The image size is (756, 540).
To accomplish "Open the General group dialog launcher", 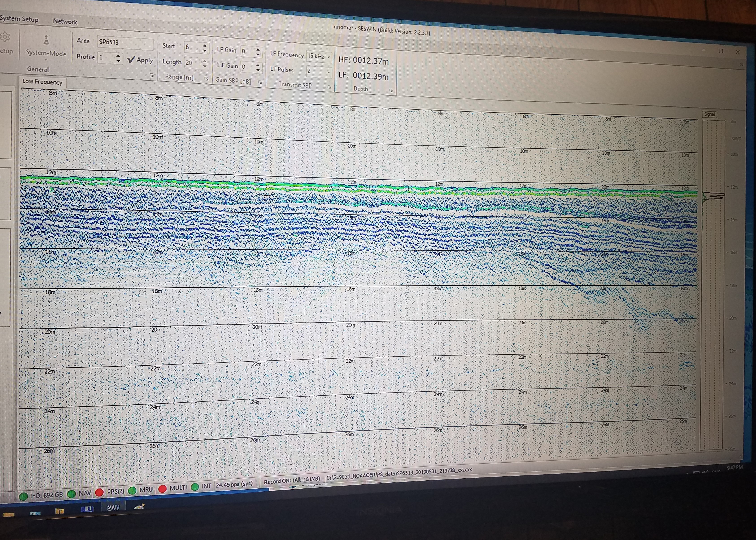I will coord(152,76).
